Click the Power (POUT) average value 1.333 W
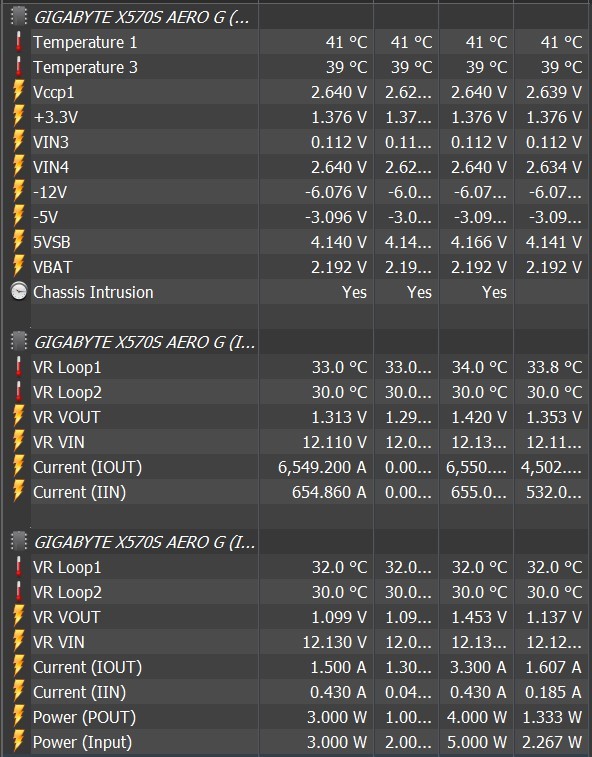Image resolution: width=592 pixels, height=757 pixels. [552, 717]
